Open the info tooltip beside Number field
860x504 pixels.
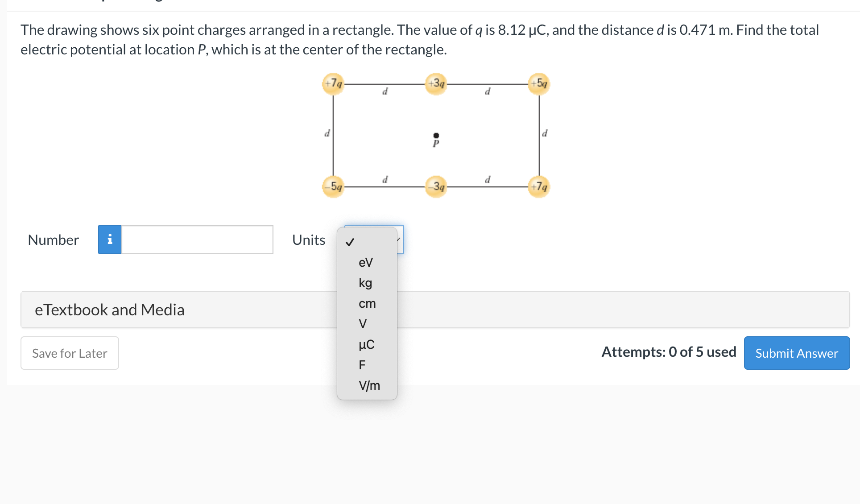point(109,240)
